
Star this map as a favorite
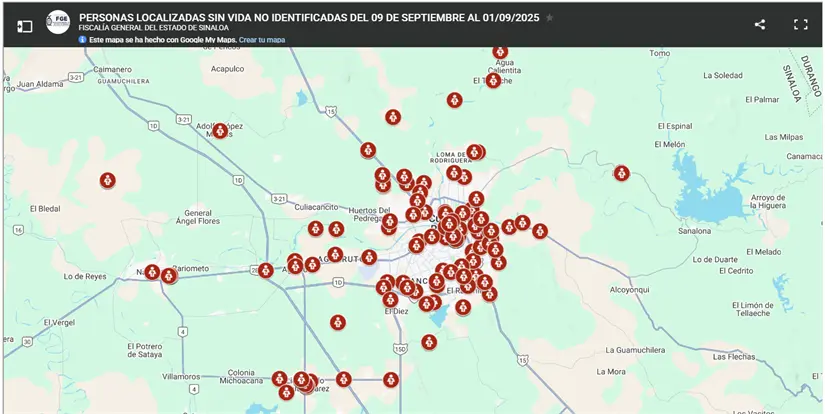(549, 18)
